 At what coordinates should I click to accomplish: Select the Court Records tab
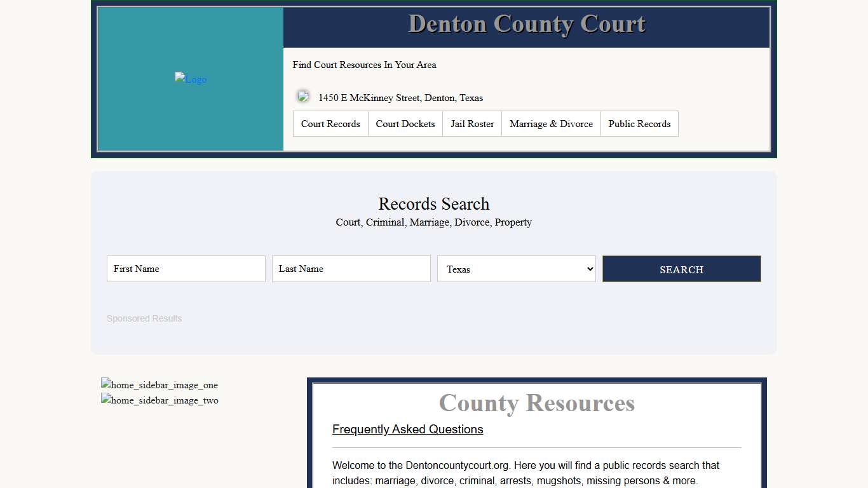tap(330, 123)
